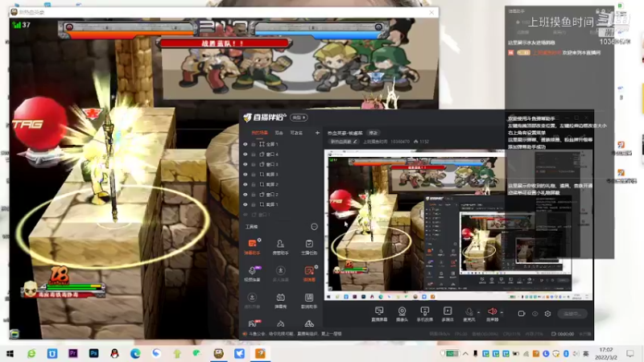Image resolution: width=644 pixels, height=362 pixels.
Task: Switch to the third scene tab
Action: (296, 133)
